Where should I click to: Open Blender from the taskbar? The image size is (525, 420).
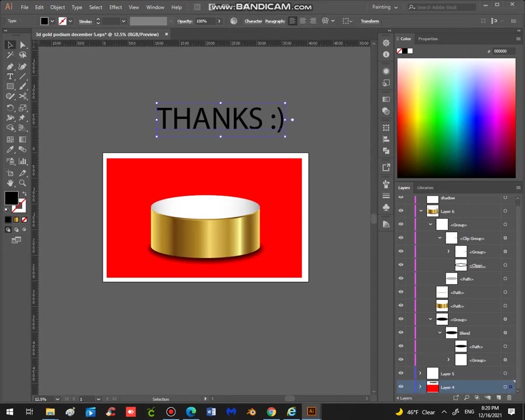click(x=251, y=411)
